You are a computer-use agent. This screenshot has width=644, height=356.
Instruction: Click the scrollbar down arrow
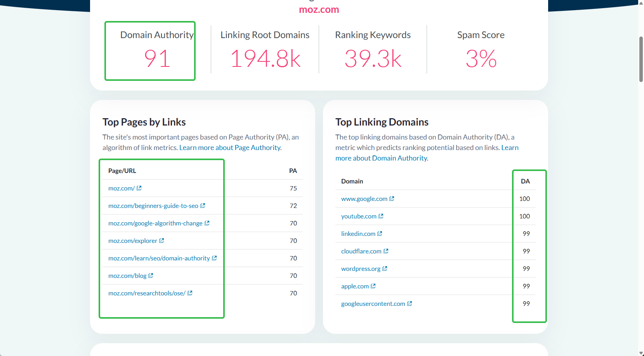tap(641, 353)
